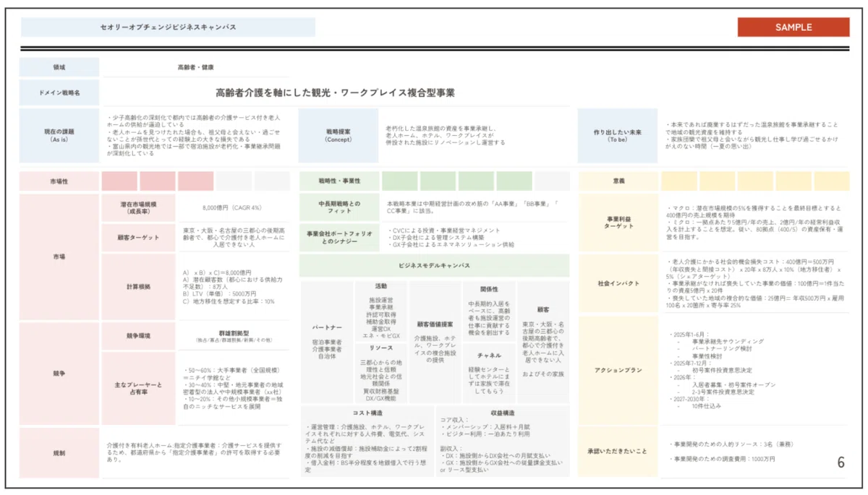Click the 計算根拠 cell

pos(138,286)
